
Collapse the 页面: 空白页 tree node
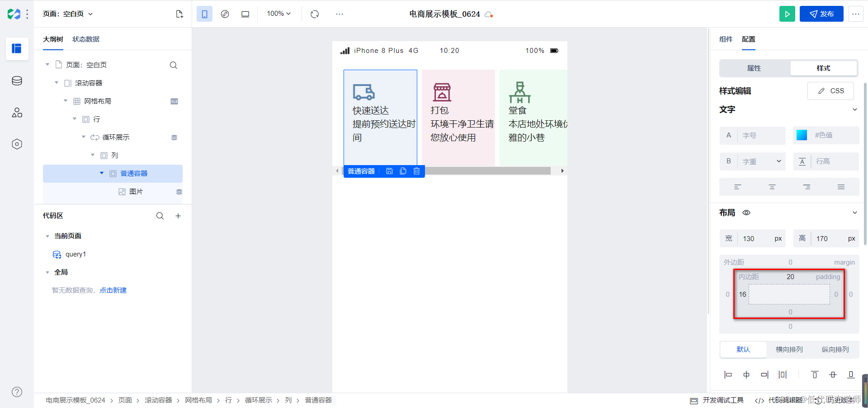tap(47, 65)
